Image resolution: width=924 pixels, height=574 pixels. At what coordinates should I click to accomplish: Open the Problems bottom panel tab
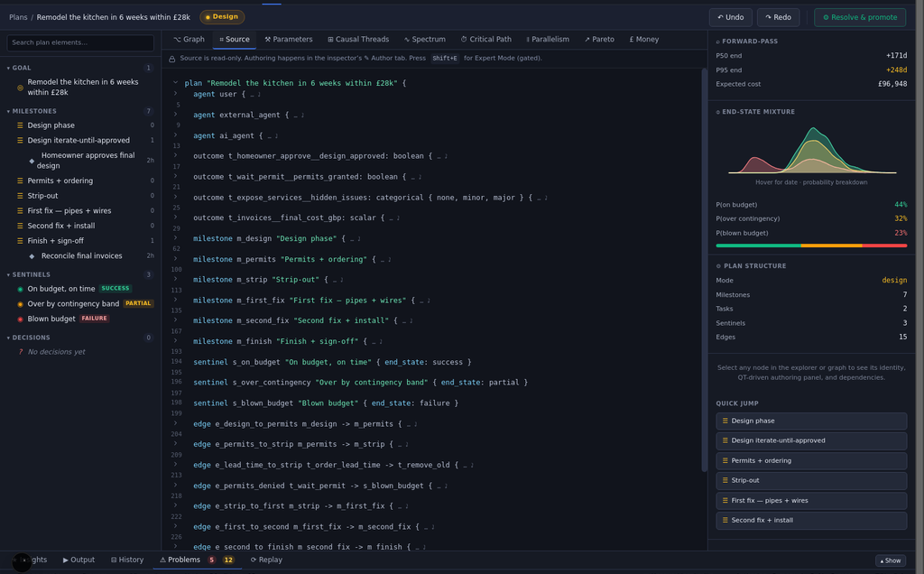[198, 560]
